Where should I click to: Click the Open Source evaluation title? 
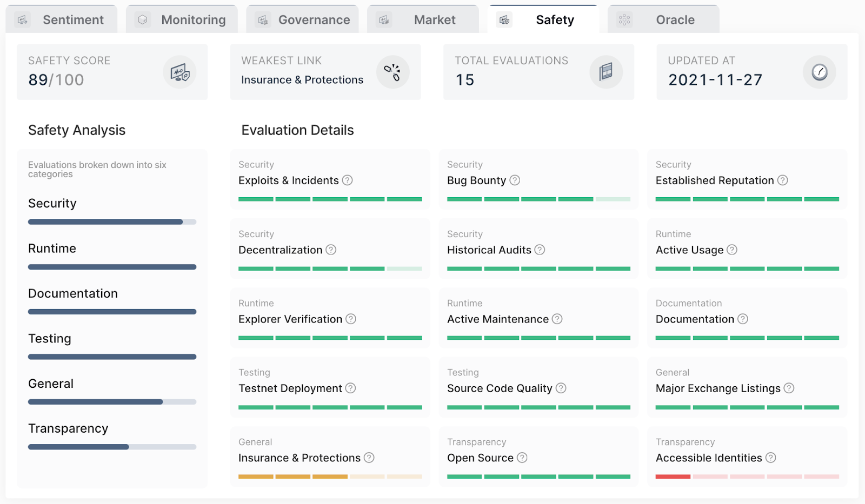(480, 458)
